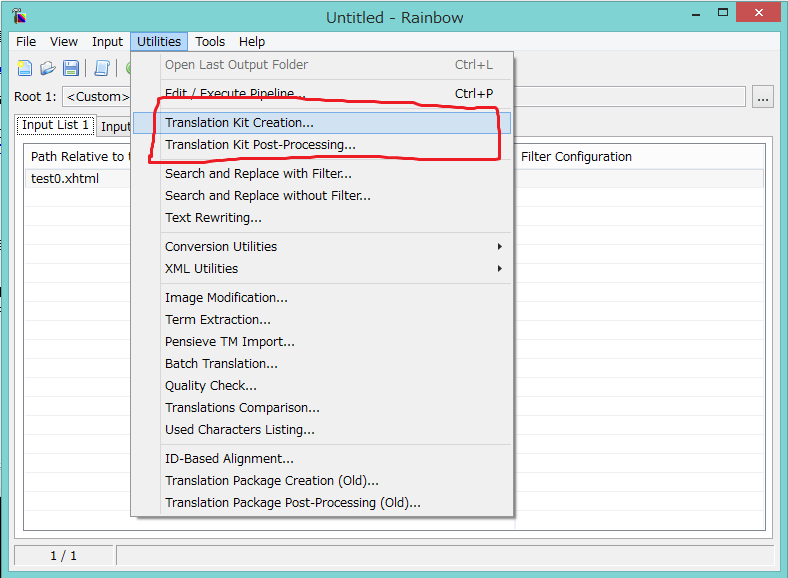Select Edit / Execute Pipeline
The image size is (788, 578).
pos(322,93)
